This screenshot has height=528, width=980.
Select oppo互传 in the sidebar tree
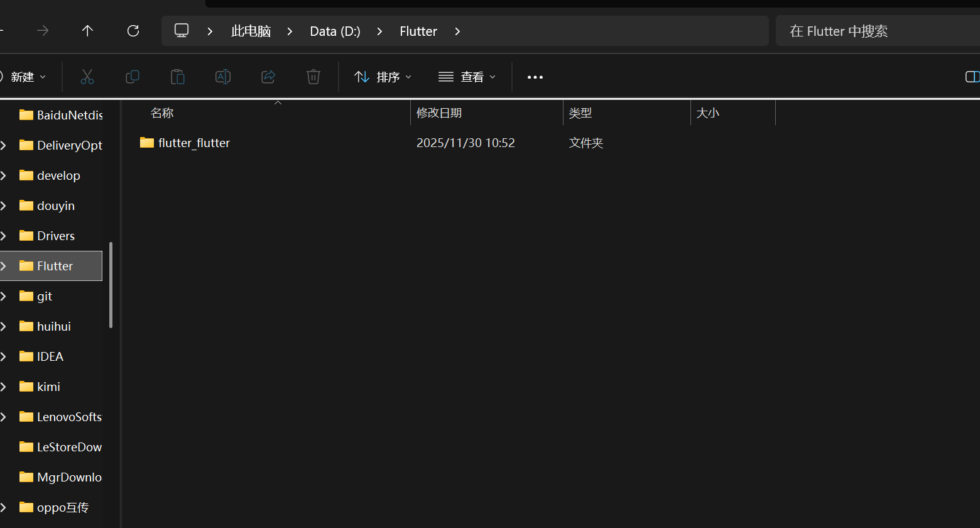click(63, 507)
